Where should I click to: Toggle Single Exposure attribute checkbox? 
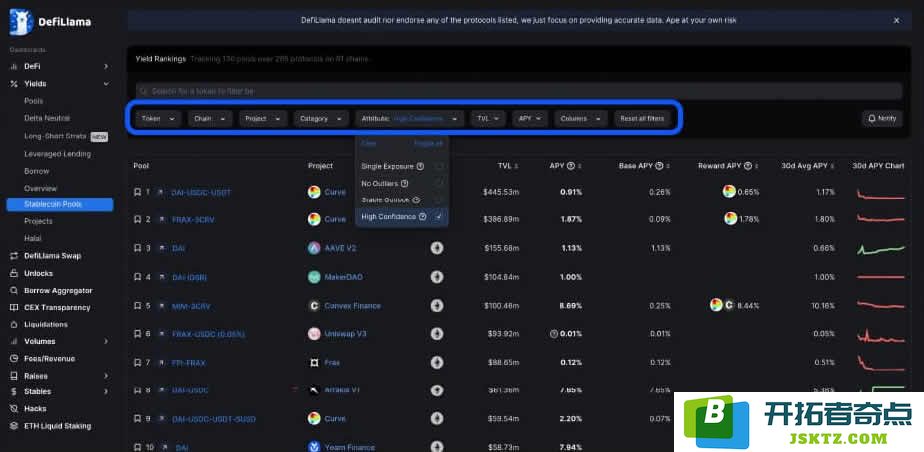click(439, 167)
